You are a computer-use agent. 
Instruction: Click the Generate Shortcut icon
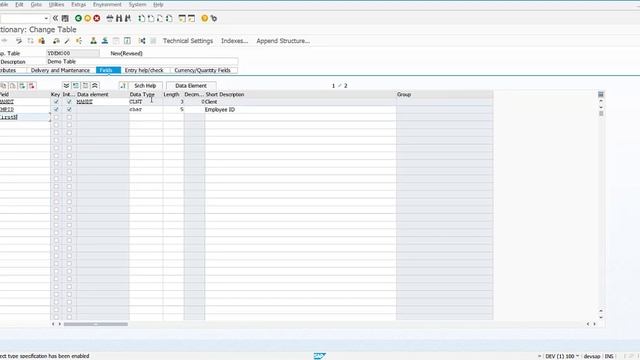tap(191, 18)
